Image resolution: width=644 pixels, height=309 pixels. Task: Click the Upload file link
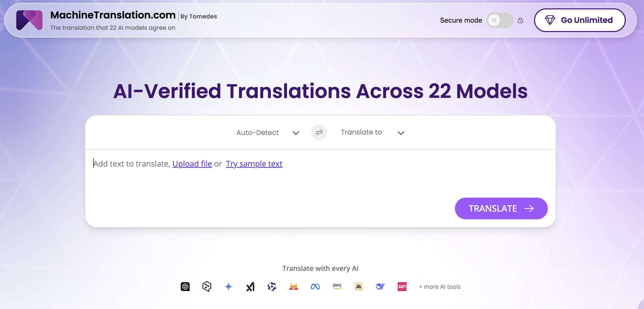coord(192,164)
